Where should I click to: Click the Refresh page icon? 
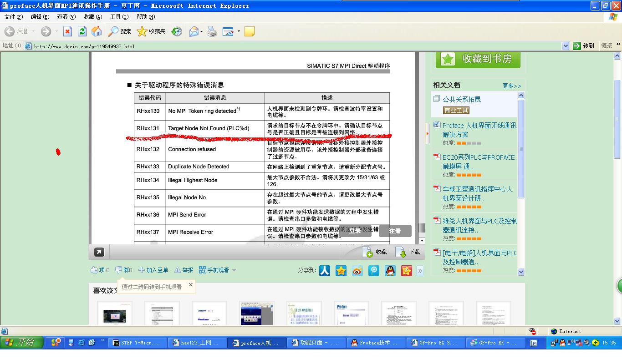[82, 31]
